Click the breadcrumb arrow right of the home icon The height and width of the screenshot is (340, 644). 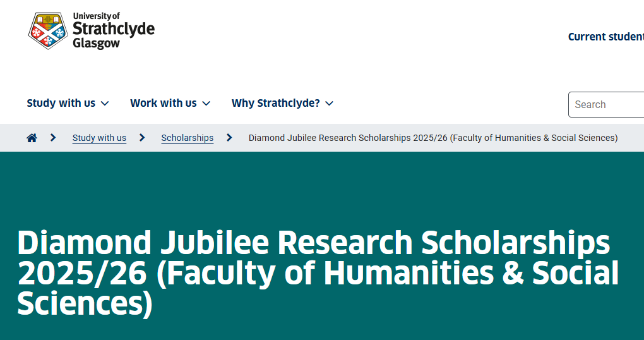point(54,138)
